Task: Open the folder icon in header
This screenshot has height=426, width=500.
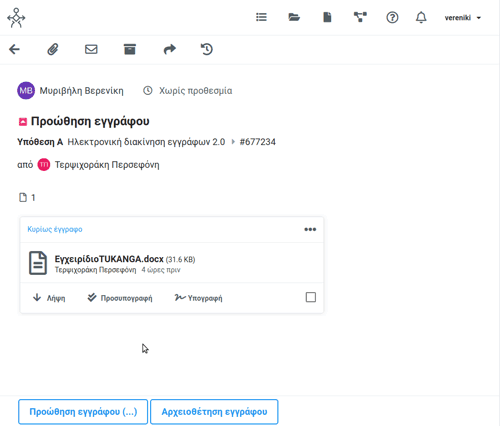Action: (x=294, y=17)
